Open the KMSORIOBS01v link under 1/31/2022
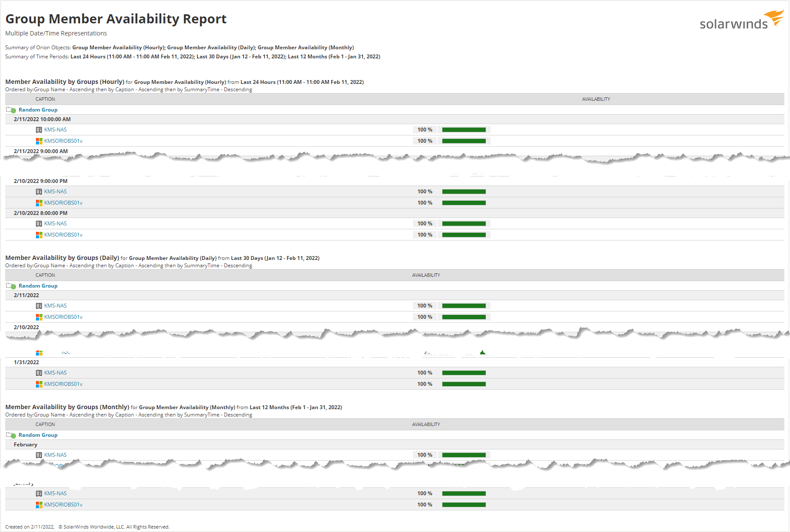Image resolution: width=790 pixels, height=532 pixels. click(63, 384)
